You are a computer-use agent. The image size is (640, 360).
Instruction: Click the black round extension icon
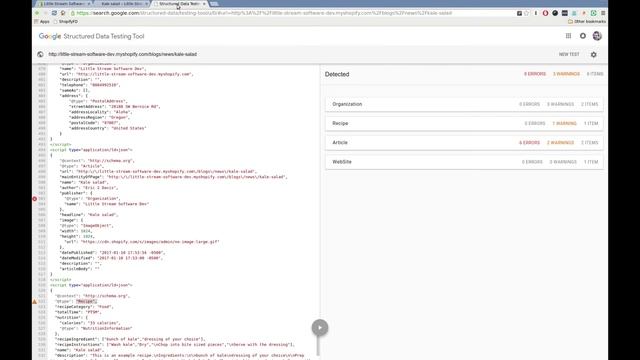point(555,13)
